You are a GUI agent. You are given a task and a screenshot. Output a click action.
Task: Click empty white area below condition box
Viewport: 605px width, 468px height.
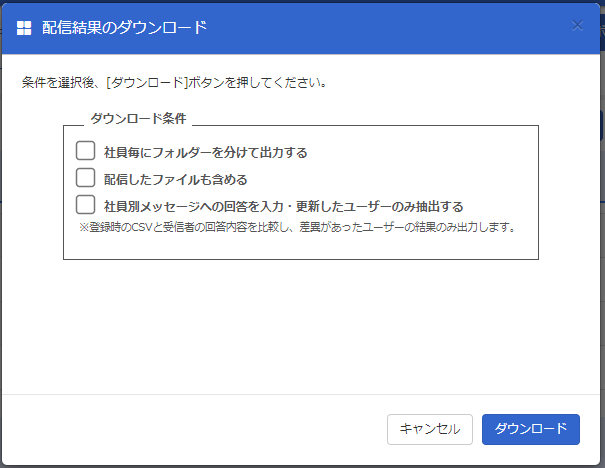301,326
